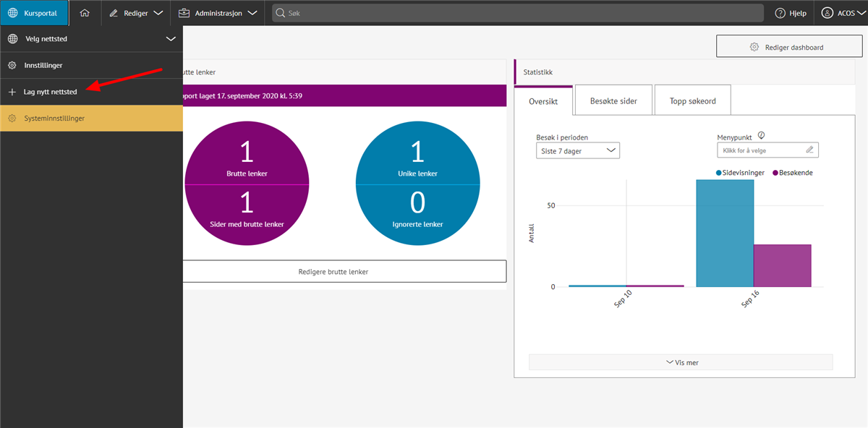Viewport: 868px width, 428px height.
Task: Expand statistics with Vis mer
Action: 681,362
